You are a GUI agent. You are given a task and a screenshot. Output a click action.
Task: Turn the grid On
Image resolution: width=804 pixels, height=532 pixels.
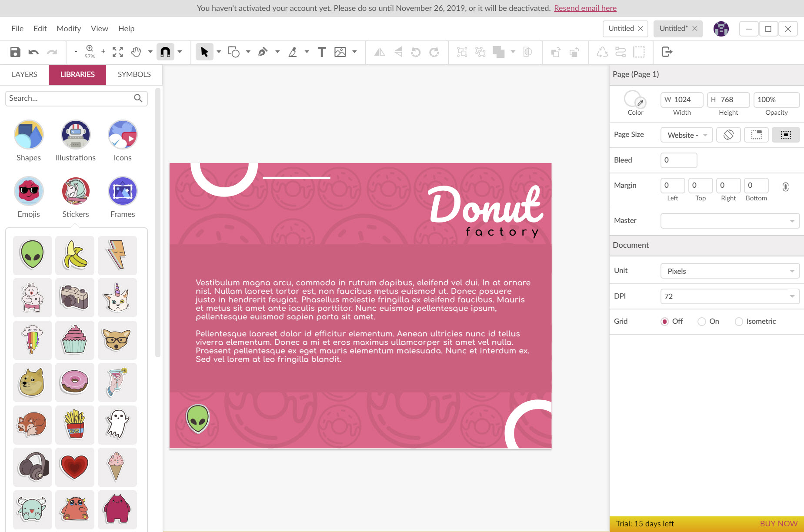[x=701, y=322]
